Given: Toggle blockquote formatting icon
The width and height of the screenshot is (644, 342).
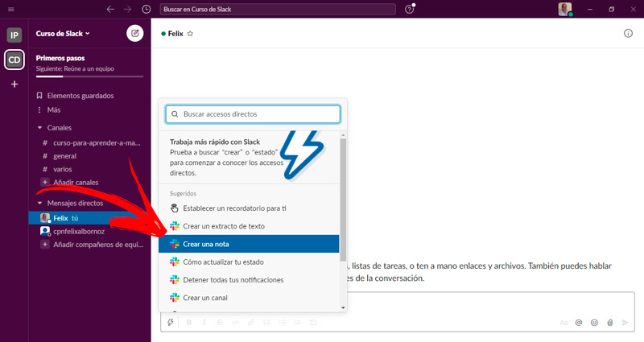Looking at the screenshot, I should click(x=297, y=323).
